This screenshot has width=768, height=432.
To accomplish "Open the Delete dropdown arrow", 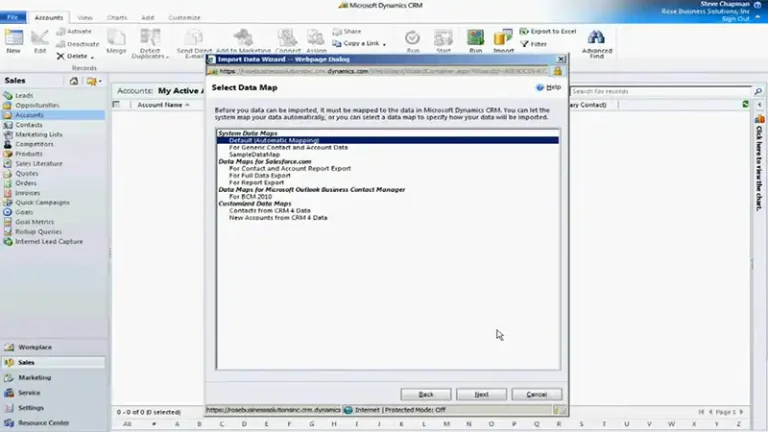I will (92, 57).
